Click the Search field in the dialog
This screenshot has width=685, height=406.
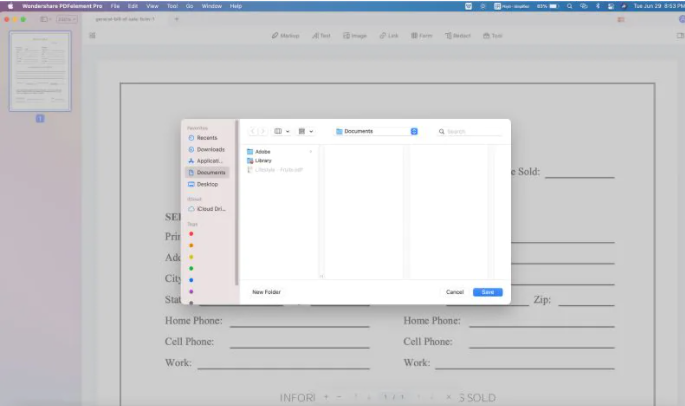point(470,132)
